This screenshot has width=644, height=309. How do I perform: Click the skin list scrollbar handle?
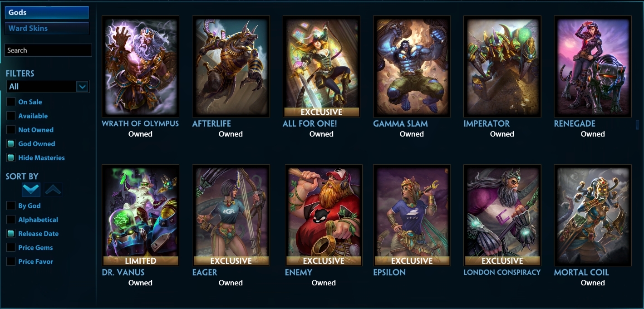tap(637, 125)
